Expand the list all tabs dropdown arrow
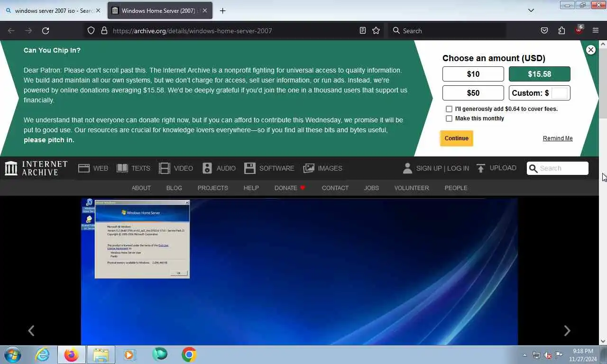Screen dimensions: 607x364 (531, 10)
